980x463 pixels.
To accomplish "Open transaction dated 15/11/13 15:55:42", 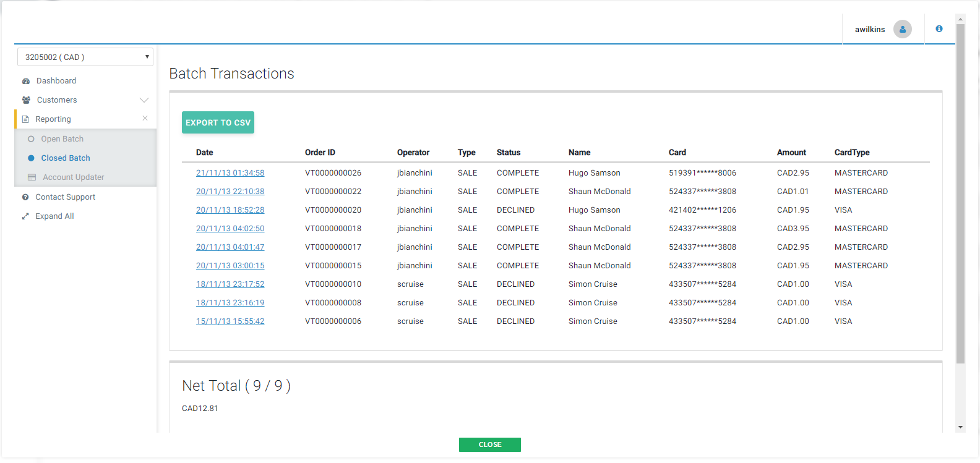I will coord(230,321).
